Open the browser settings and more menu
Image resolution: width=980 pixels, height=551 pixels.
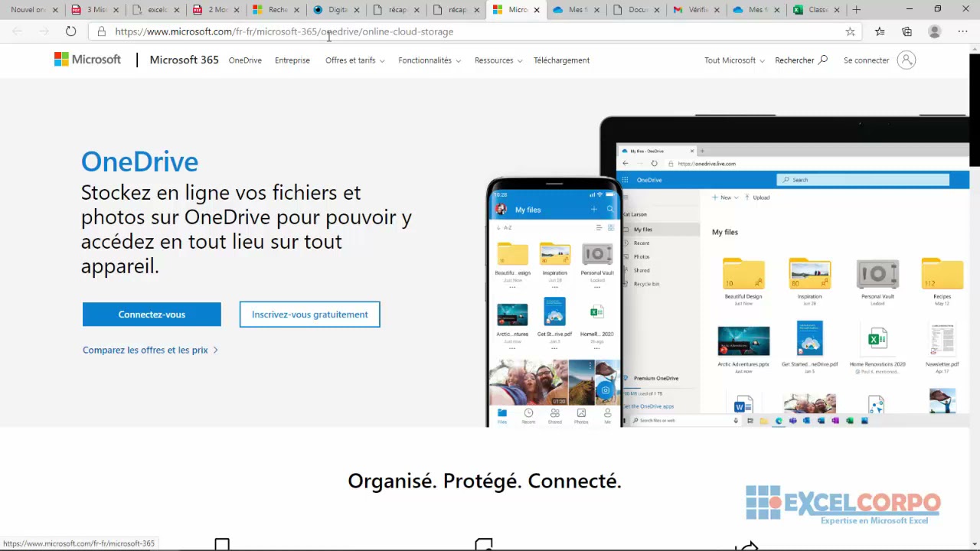click(962, 31)
